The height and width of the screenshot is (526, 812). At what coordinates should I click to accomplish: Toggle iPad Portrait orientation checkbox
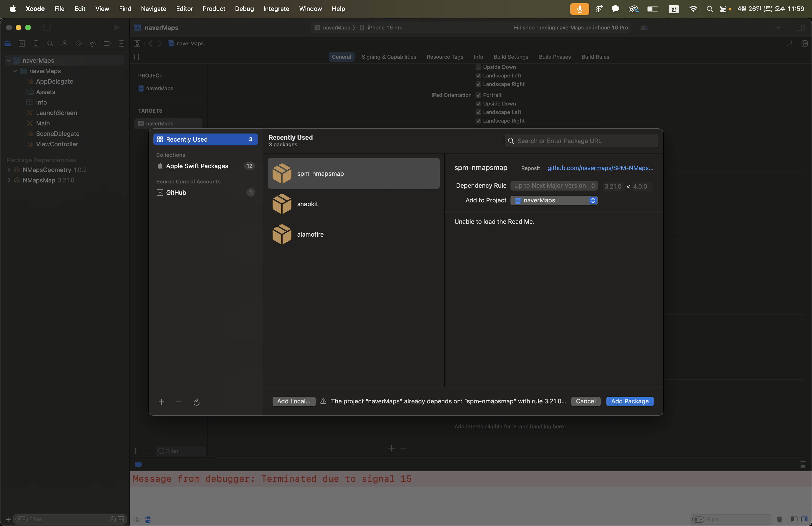pyautogui.click(x=478, y=95)
